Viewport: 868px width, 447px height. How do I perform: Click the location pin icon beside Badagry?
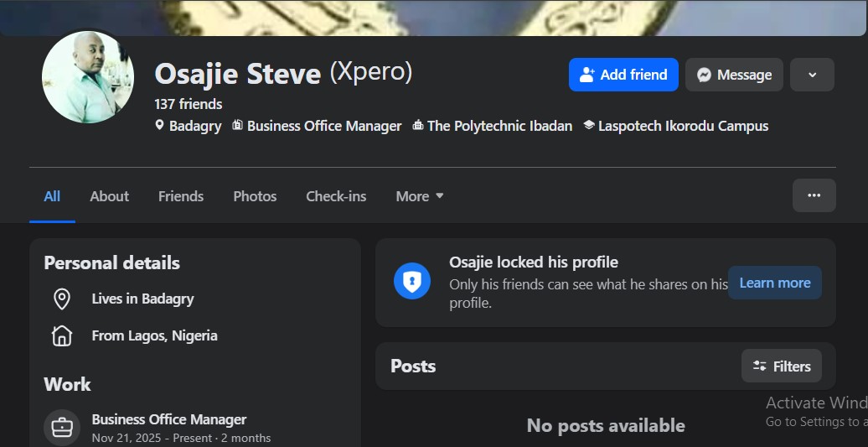click(x=160, y=126)
